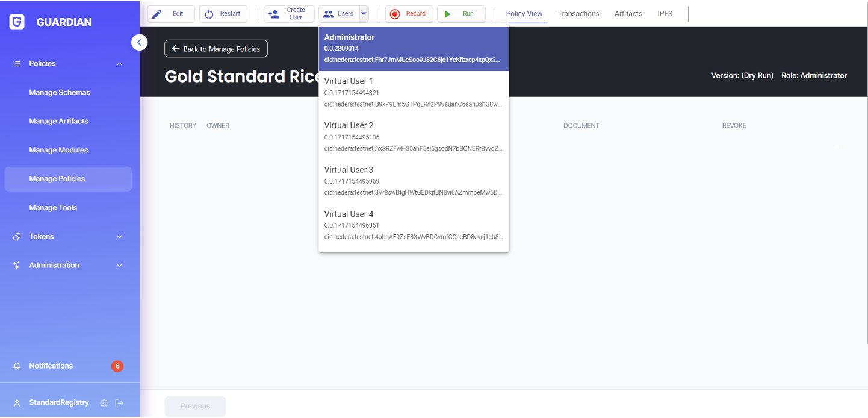868x418 pixels.
Task: Click Back to Manage Policies button
Action: point(215,49)
